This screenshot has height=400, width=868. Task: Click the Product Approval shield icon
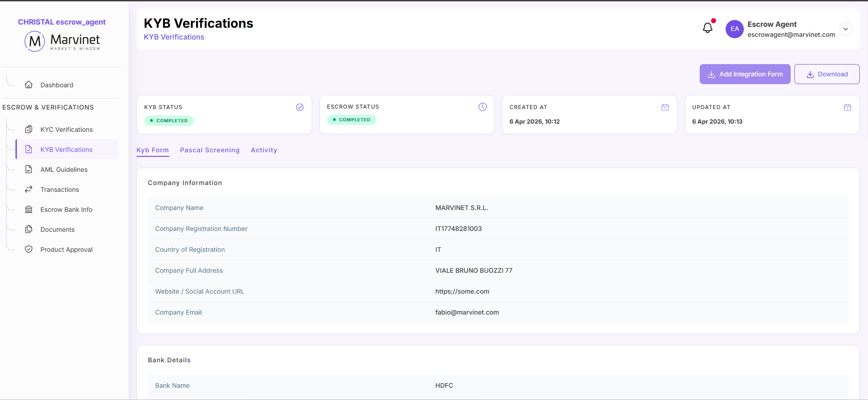coord(29,250)
